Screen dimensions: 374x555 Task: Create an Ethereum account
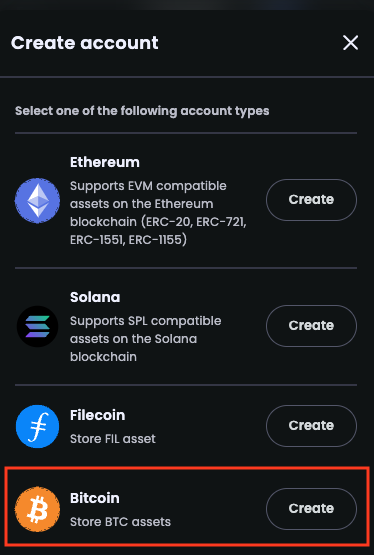tap(311, 200)
